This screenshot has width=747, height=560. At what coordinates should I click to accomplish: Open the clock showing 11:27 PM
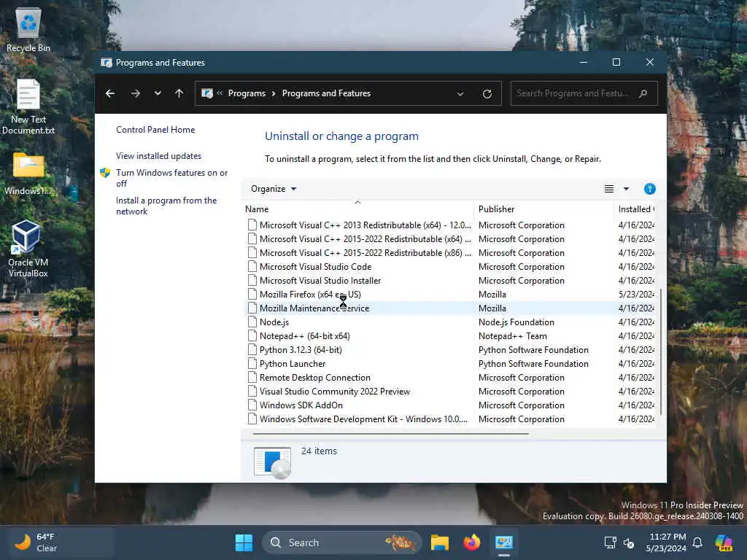coord(667,542)
